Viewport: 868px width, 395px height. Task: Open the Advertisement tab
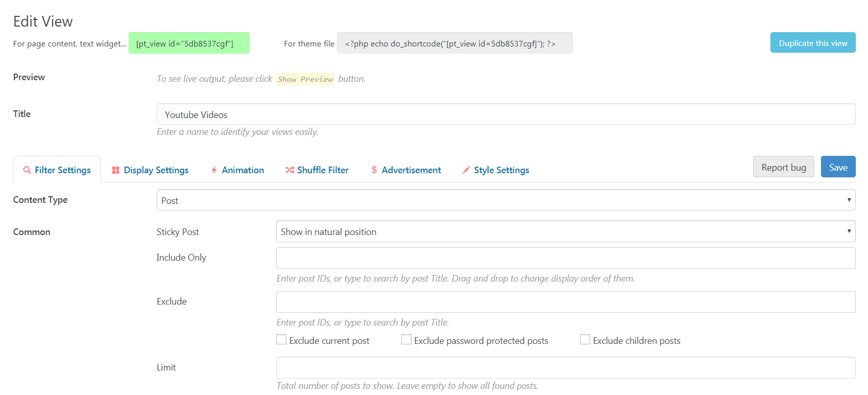click(406, 170)
